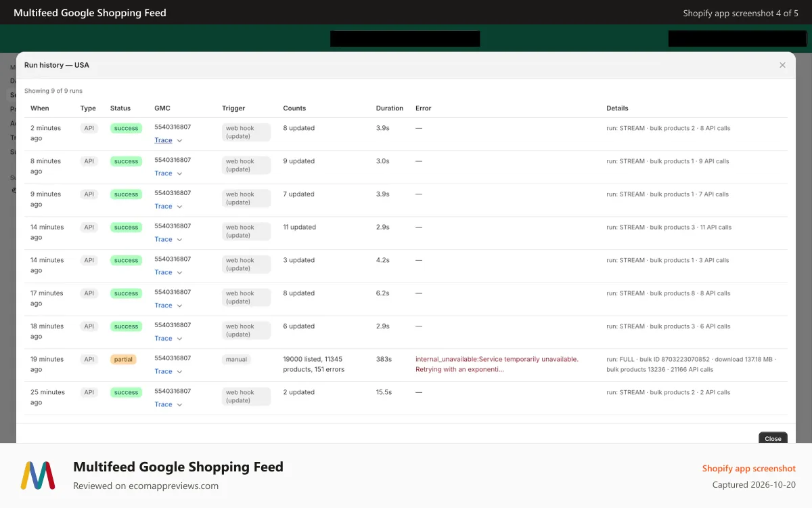Close the Run history dialog with X icon
Viewport: 812px width, 508px height.
(782, 65)
